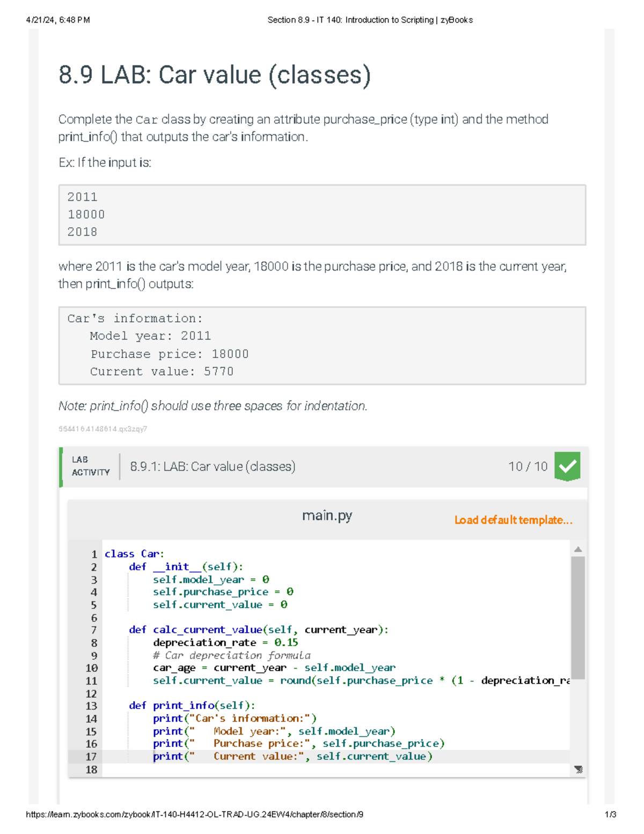Click line number 17 in the gutter
Viewport: 644px width, 834px height.
coord(91,757)
